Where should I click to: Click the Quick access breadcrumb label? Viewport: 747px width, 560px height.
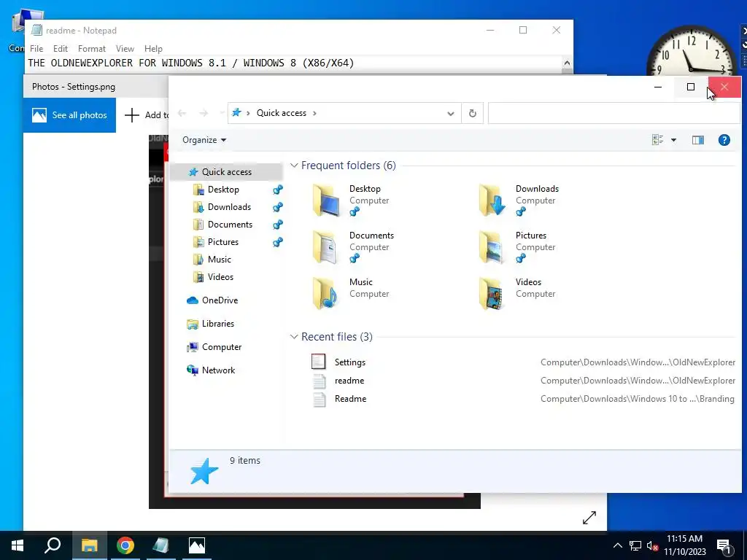pyautogui.click(x=282, y=113)
